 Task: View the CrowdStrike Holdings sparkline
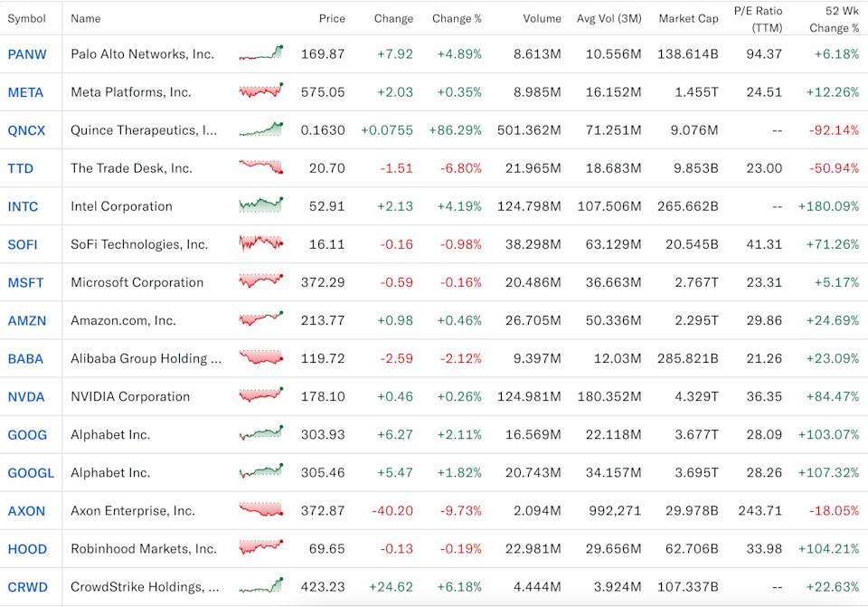(261, 585)
